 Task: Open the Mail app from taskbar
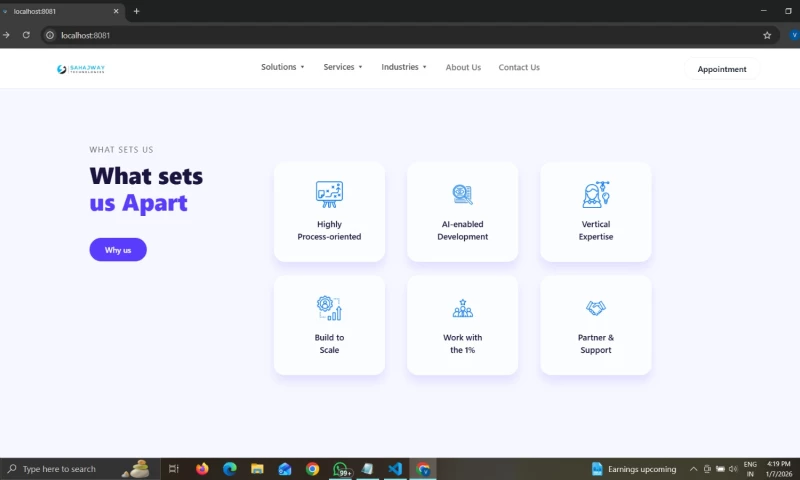285,469
